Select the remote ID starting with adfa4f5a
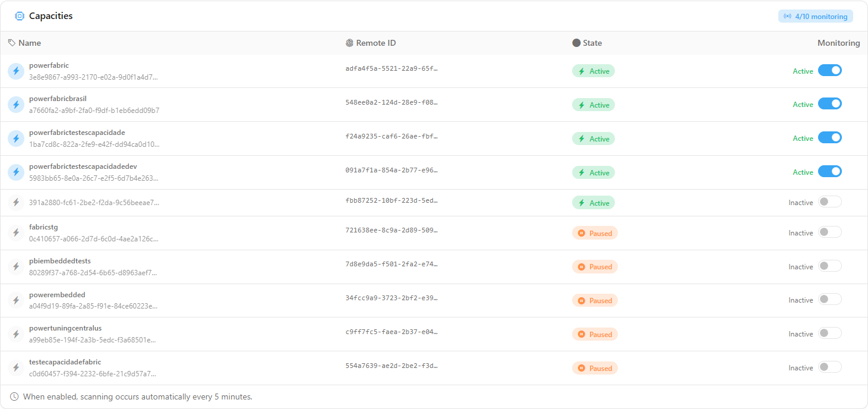868x409 pixels. [392, 68]
